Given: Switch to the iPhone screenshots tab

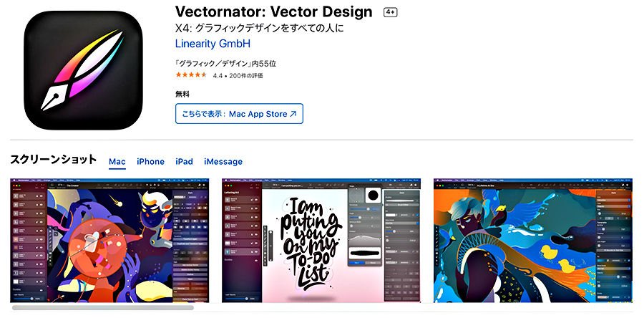Looking at the screenshot, I should [x=150, y=161].
